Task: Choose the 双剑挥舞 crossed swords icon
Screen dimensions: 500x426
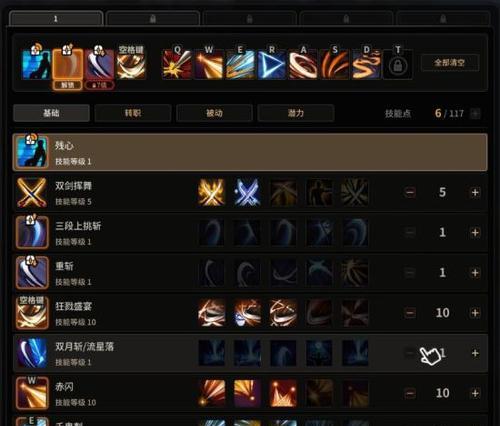Action: (32, 192)
